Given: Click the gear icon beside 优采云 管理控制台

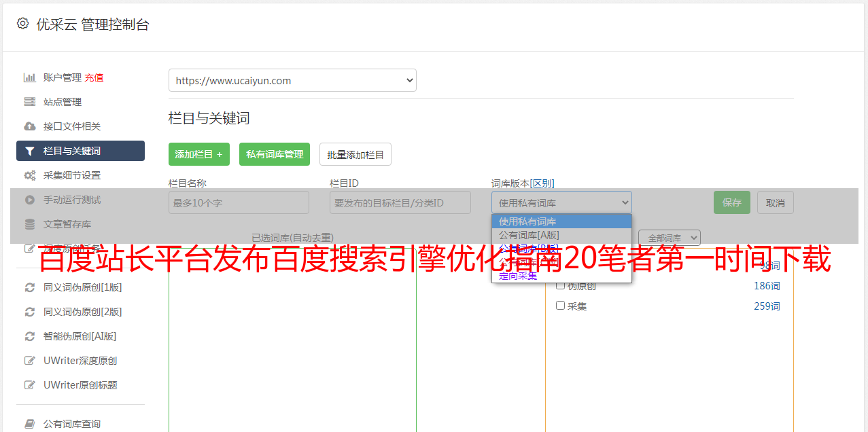Looking at the screenshot, I should (23, 24).
